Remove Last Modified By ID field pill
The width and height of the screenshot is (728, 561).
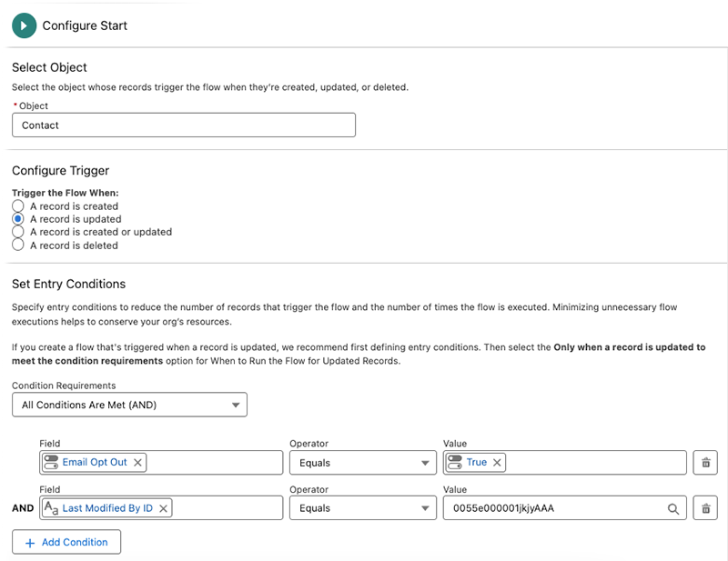[x=164, y=508]
